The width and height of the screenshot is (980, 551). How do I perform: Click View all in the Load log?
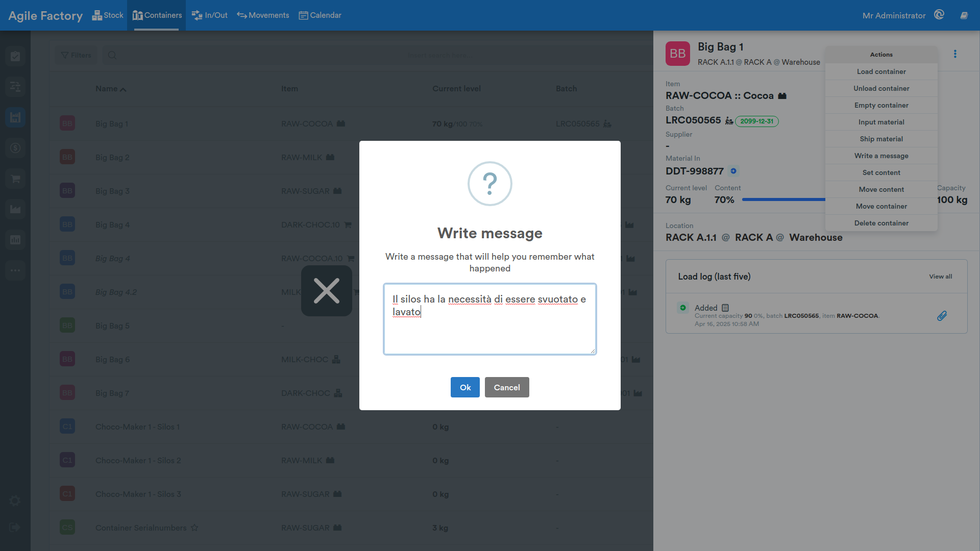[x=940, y=277]
